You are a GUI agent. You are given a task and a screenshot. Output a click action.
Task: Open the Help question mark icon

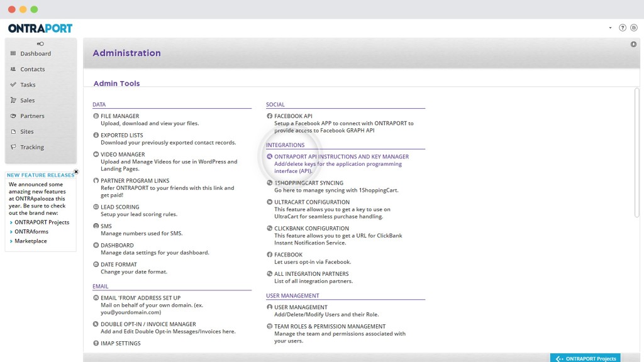pyautogui.click(x=622, y=28)
